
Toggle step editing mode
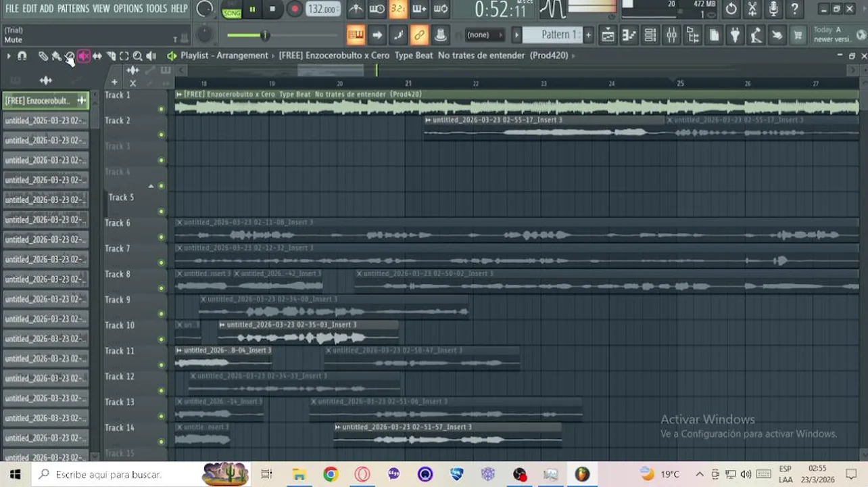tap(397, 35)
